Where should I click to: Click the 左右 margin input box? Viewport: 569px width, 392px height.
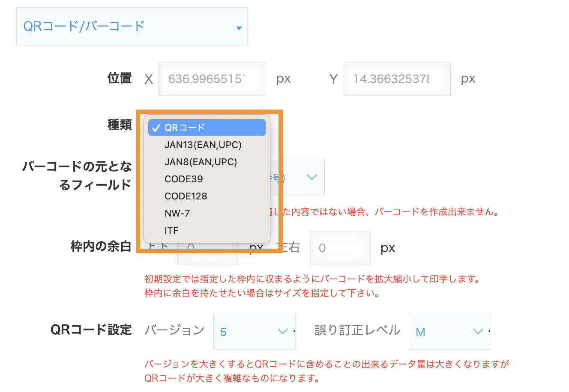[339, 248]
